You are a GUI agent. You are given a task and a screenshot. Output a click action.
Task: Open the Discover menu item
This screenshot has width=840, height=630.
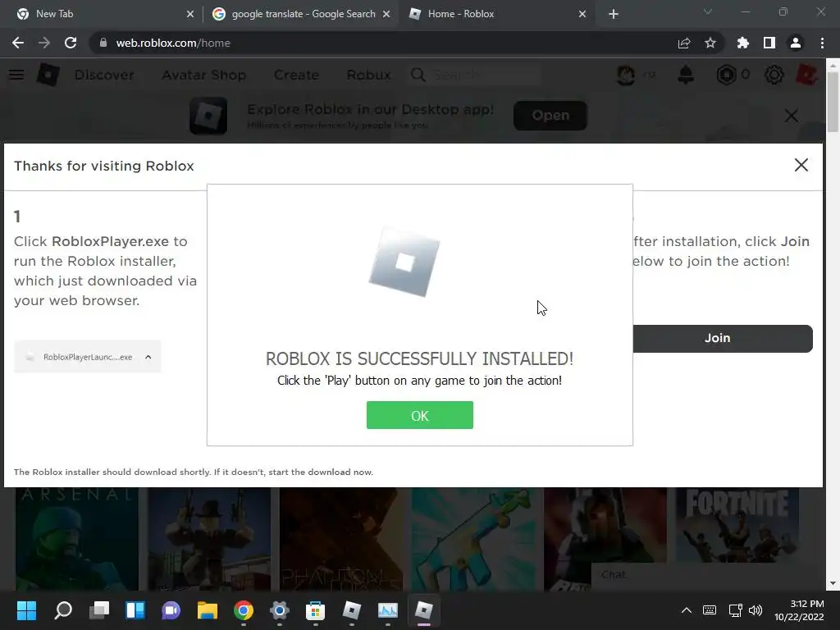click(104, 75)
